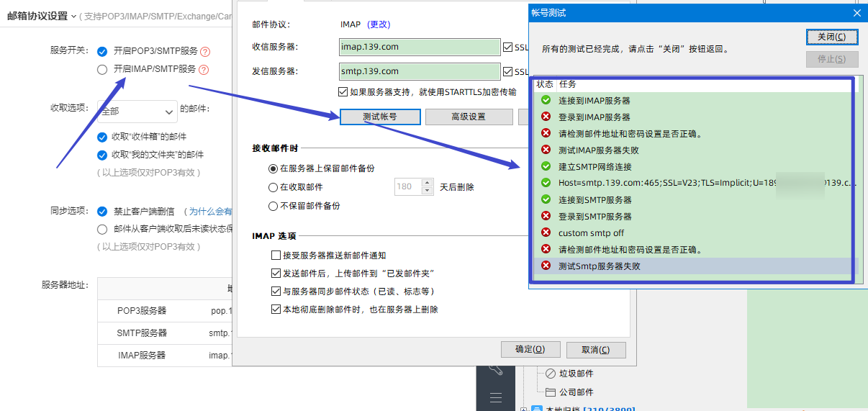
Task: Click the 为什么会有 help link
Action: (x=210, y=212)
